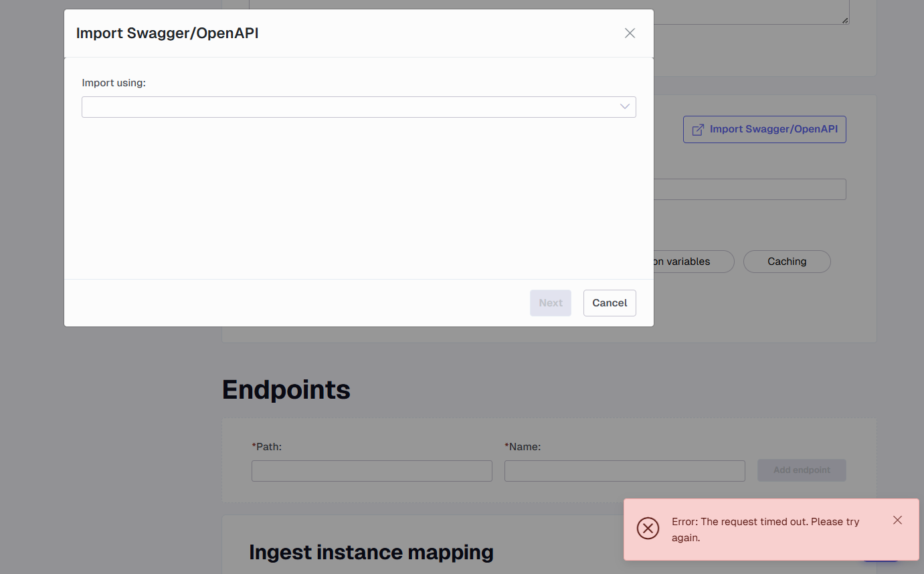Click the Import Swagger/OpenAPI button behind the dialog
The image size is (924, 574).
point(765,129)
